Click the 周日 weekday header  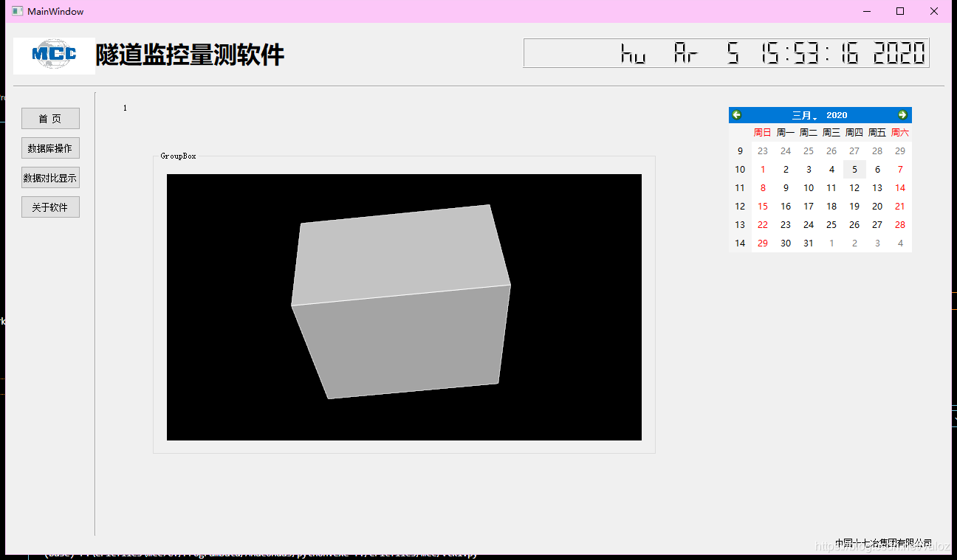[763, 132]
